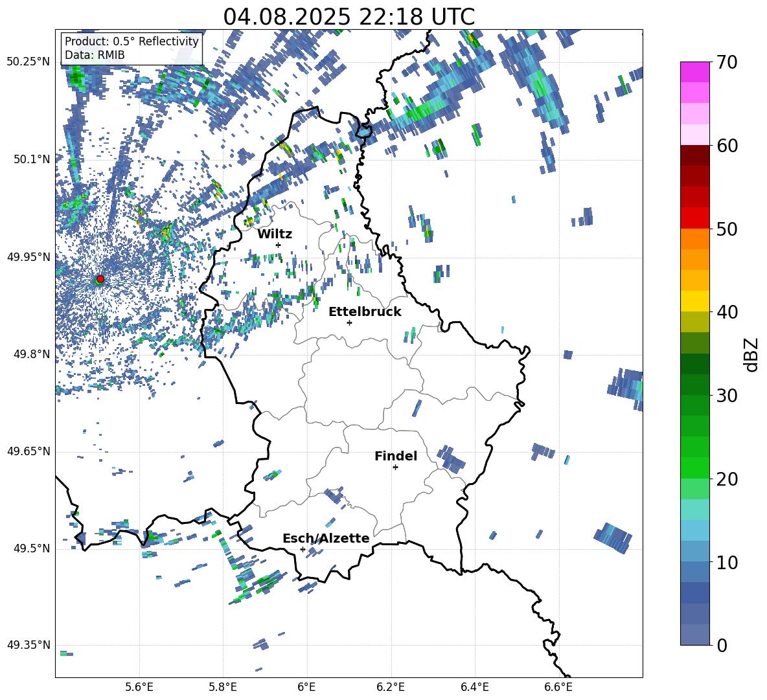Screen dimensions: 767x700
Task: Click the Product: 0.5° Reflectivity text
Action: (x=132, y=41)
